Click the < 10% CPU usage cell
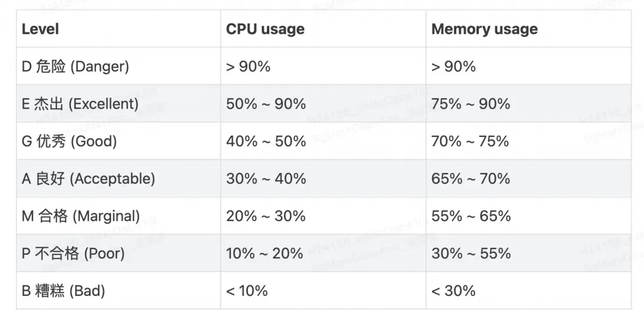This screenshot has width=644, height=316. coord(247,291)
